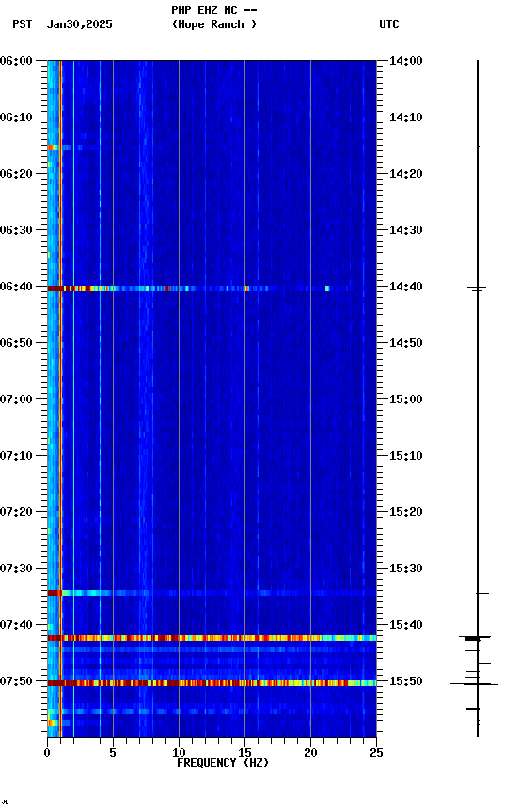This screenshot has width=519, height=812.
Task: Click the '14:00' UTC time label
Action: point(406,61)
